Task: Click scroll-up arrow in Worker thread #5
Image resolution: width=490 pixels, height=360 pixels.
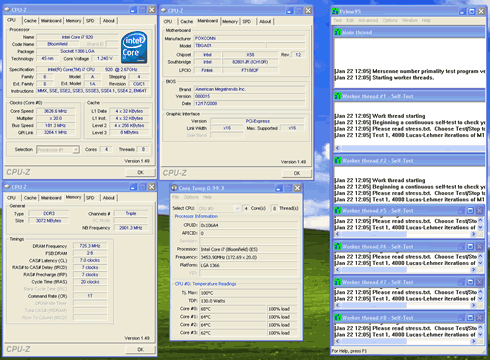Action: 480,220
